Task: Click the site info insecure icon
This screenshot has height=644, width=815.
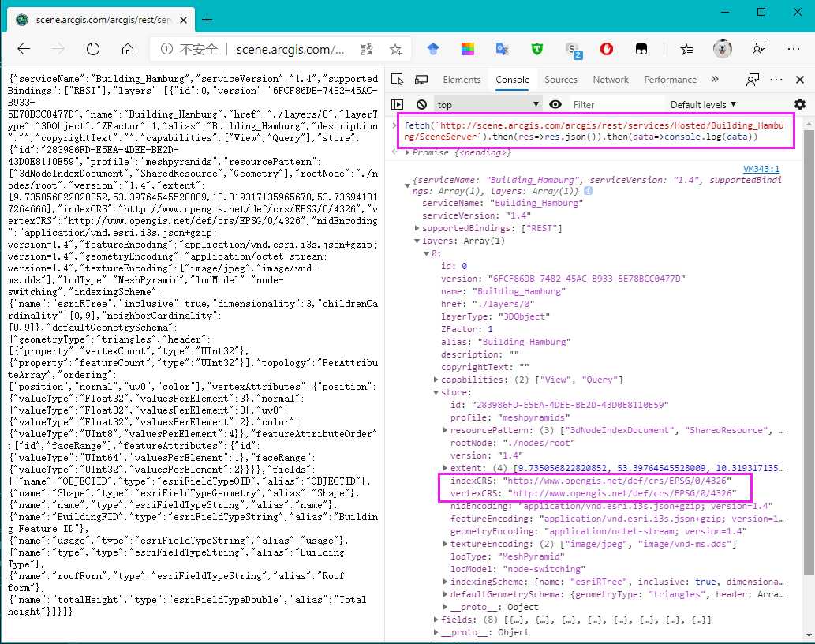Action: [166, 49]
